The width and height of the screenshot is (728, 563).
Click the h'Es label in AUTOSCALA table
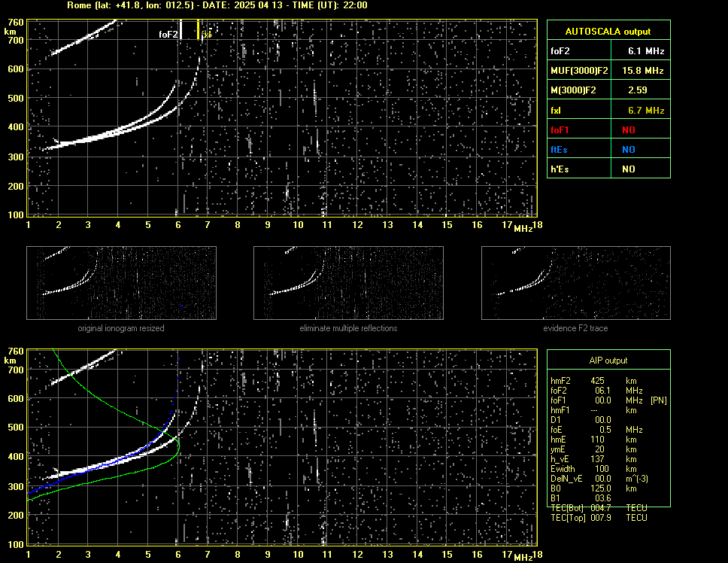[560, 169]
